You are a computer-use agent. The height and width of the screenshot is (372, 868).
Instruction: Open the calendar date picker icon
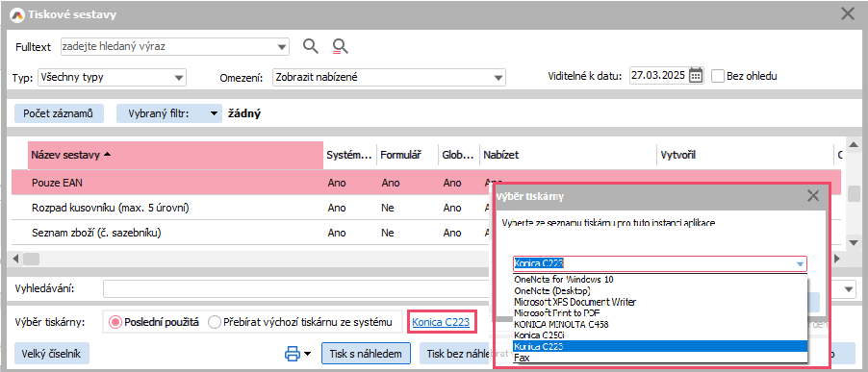(696, 76)
